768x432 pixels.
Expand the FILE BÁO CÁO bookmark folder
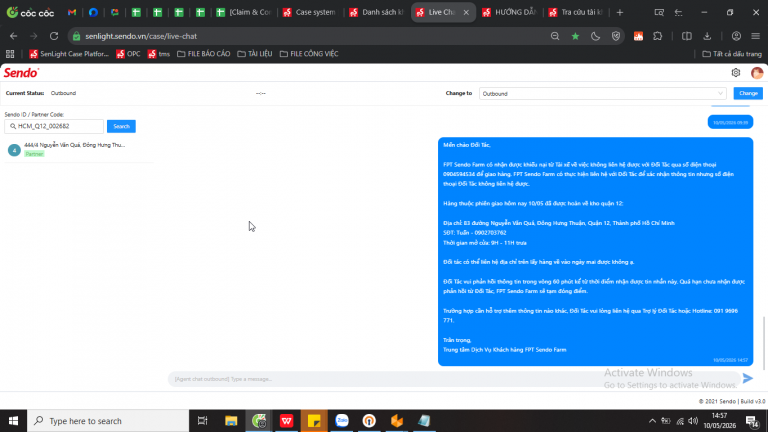[203, 54]
